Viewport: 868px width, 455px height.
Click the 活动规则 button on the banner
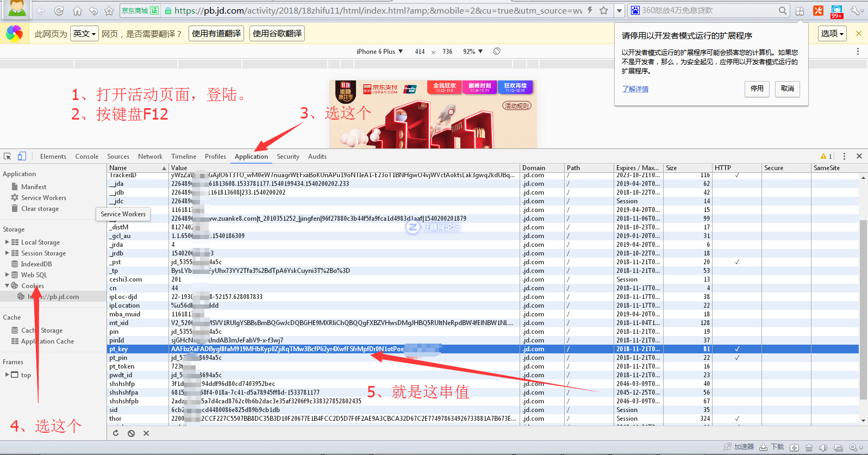(x=517, y=105)
